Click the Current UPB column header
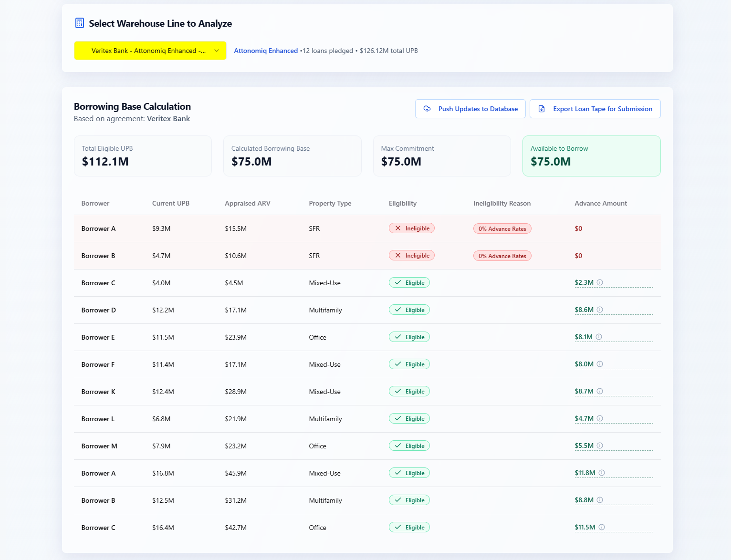The height and width of the screenshot is (560, 731). point(171,203)
